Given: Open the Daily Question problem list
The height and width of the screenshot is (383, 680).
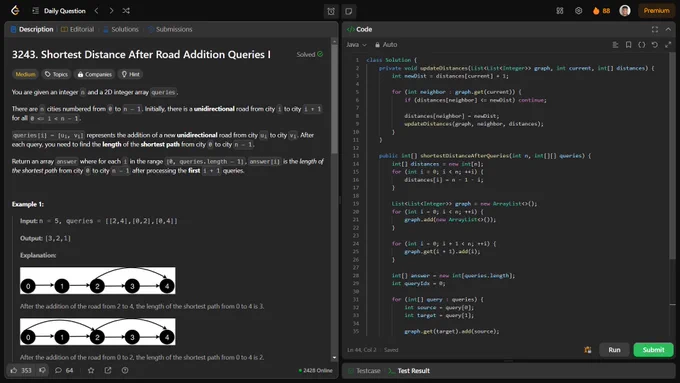Looking at the screenshot, I should 59,11.
